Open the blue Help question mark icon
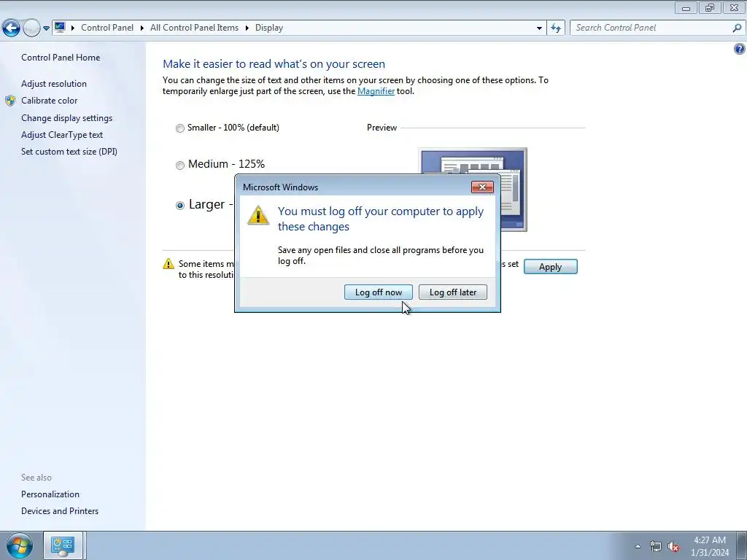The height and width of the screenshot is (560, 747). coord(740,49)
